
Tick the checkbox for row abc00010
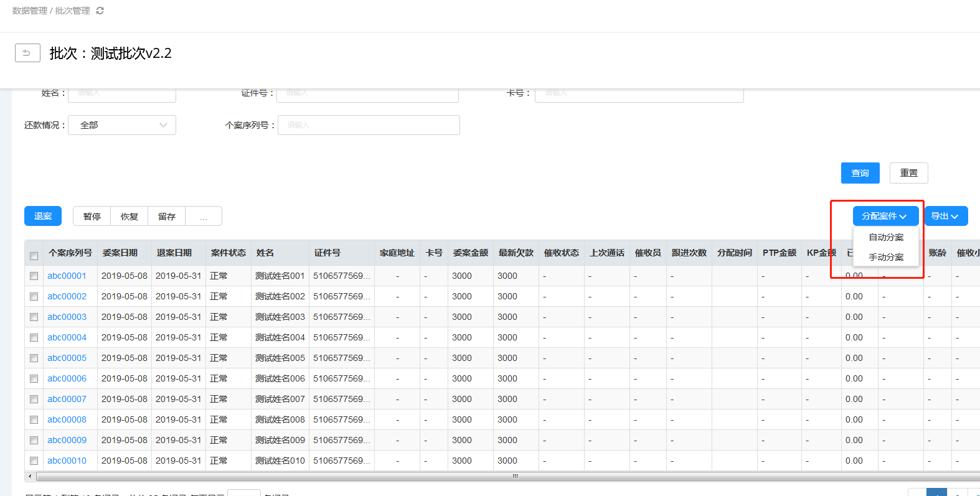34,461
